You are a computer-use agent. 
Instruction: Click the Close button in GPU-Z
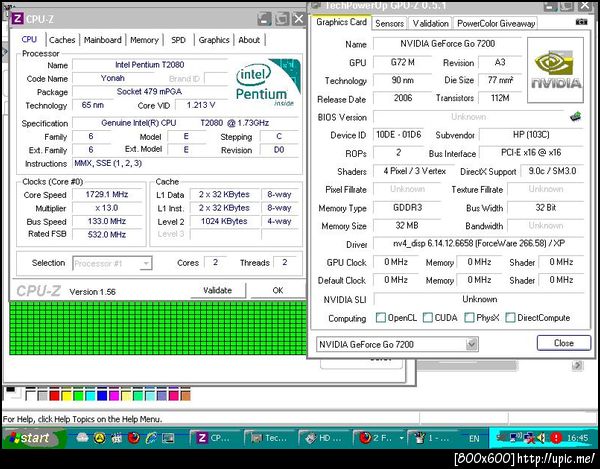click(x=563, y=343)
